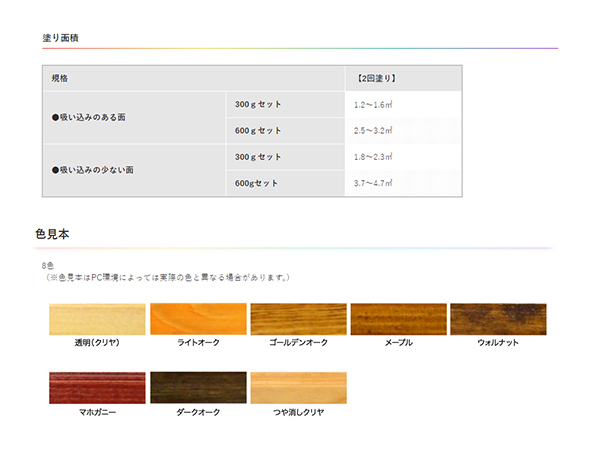Click the color sample disclaimer note

168,277
